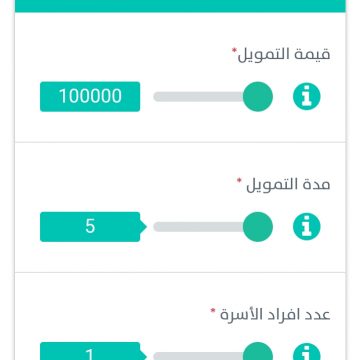Open info icon for عدد افراد الأسرة
This screenshot has width=360, height=360.
[306, 353]
